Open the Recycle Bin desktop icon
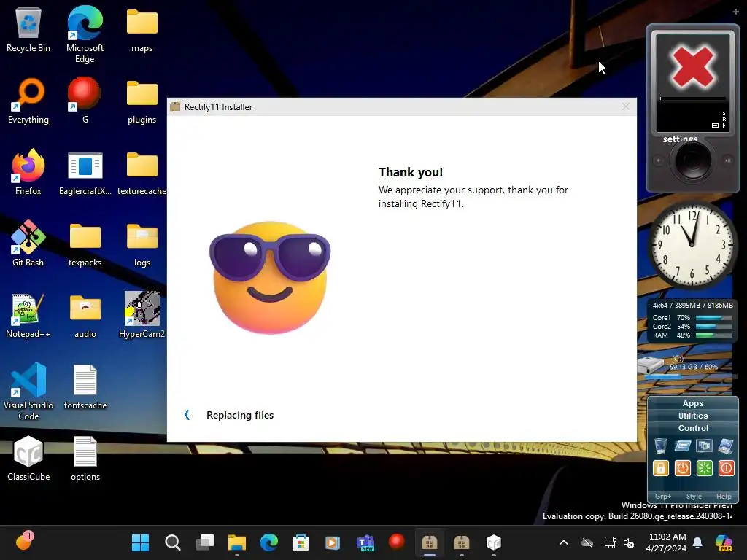The width and height of the screenshot is (747, 560). pos(28,30)
